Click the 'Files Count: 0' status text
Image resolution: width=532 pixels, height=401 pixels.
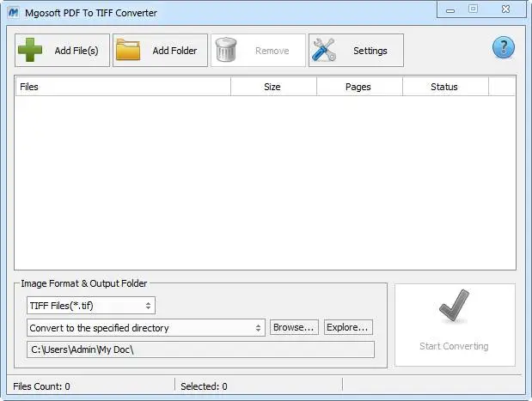point(41,386)
